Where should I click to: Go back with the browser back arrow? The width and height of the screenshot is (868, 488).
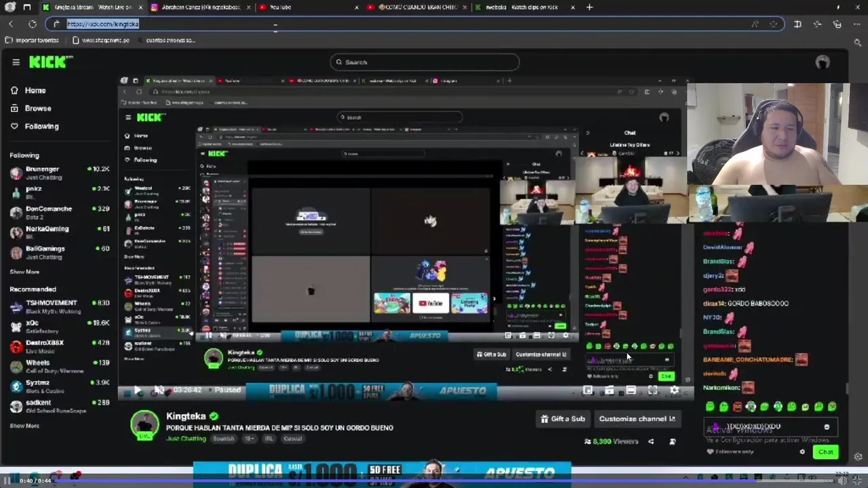(11, 24)
